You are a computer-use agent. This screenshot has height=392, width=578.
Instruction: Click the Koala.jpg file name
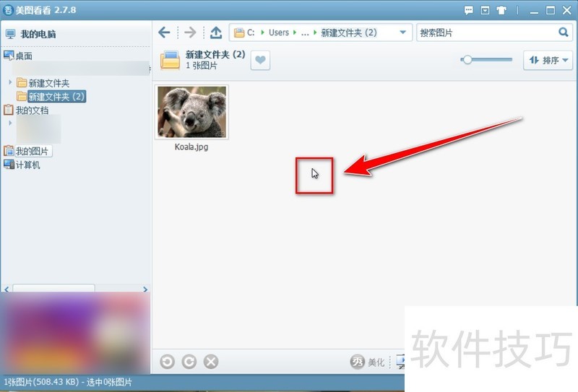coord(191,147)
